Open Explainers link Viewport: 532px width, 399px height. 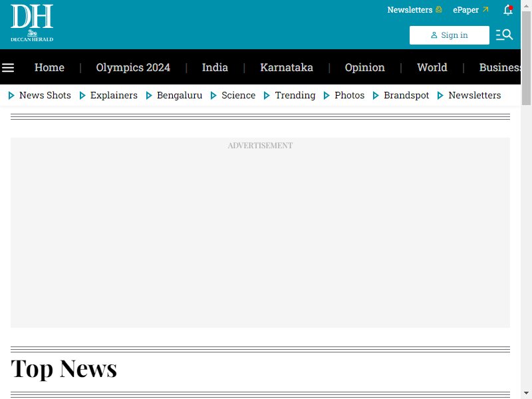click(114, 95)
